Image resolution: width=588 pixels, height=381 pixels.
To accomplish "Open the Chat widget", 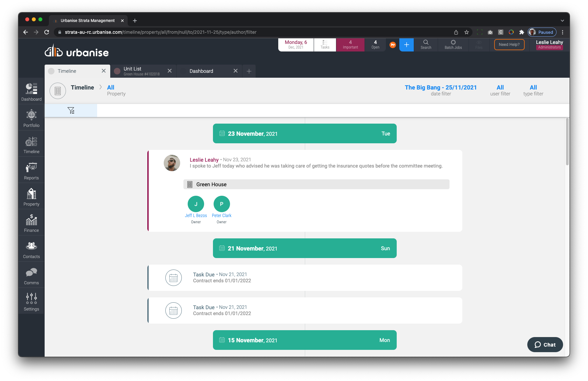I will point(545,345).
